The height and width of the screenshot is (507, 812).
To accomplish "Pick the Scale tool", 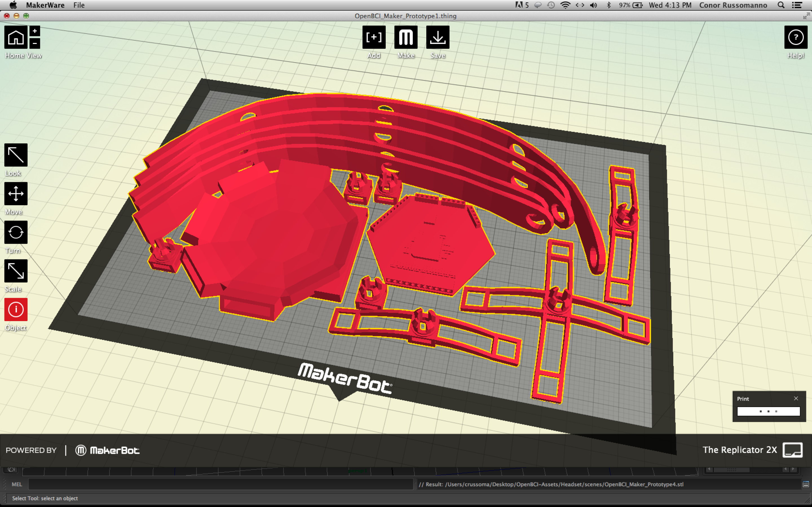I will 16,271.
